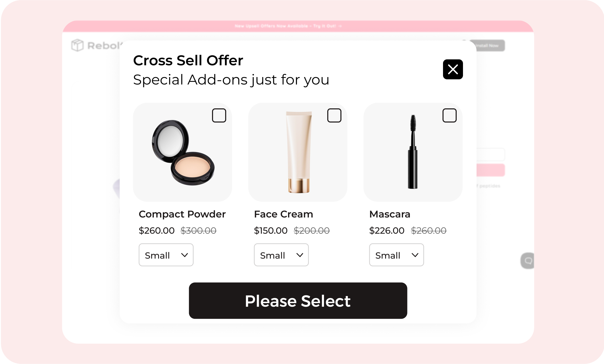Click the Compact Powder product title
This screenshot has width=604, height=364.
pyautogui.click(x=182, y=214)
